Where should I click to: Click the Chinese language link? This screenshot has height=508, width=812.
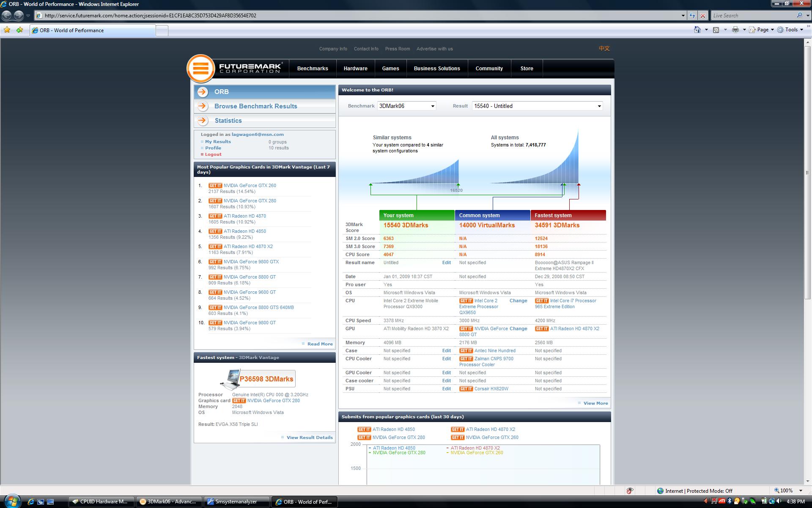point(604,48)
